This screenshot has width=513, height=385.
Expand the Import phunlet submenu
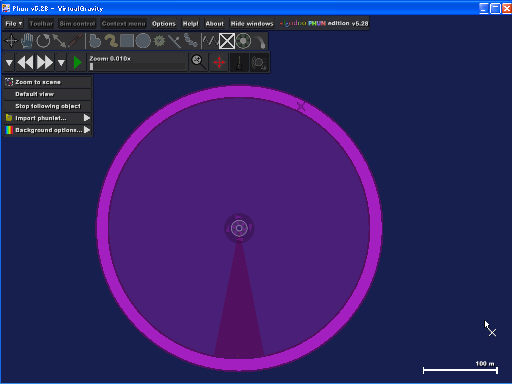point(48,118)
